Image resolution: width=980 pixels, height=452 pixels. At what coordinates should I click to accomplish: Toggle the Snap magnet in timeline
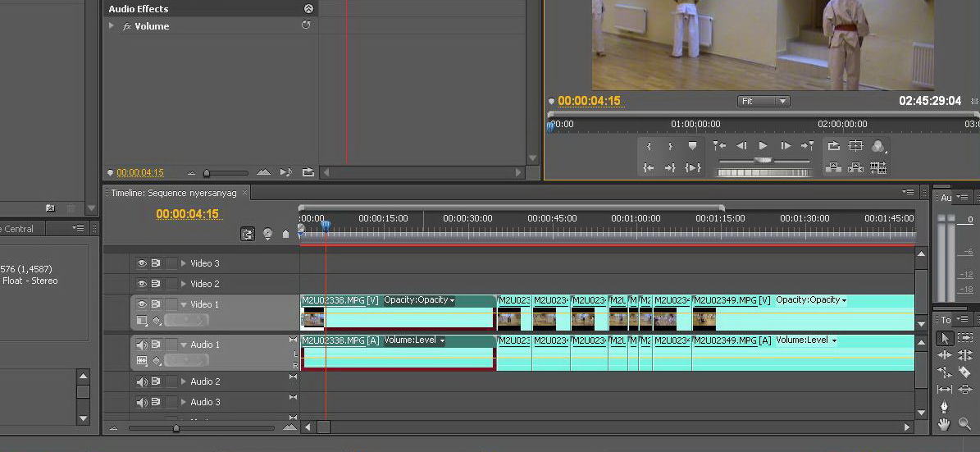[x=248, y=234]
